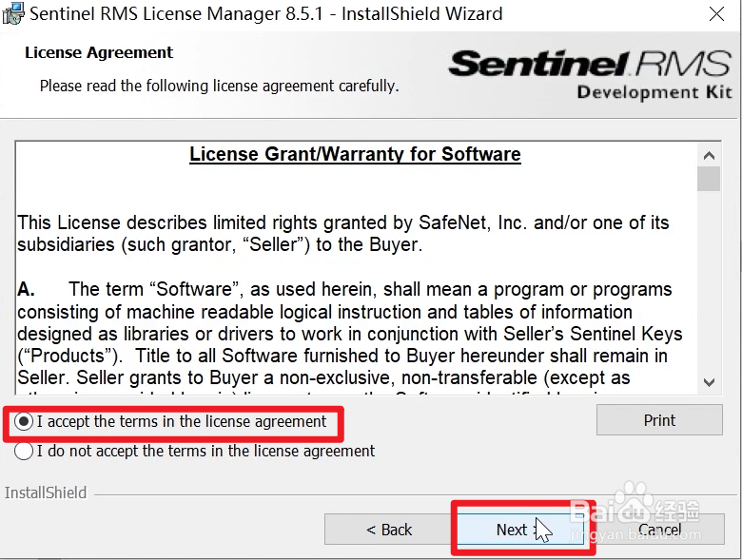Viewport: 742px width, 560px height.
Task: Click the "Development Kit" text under the logo
Action: (x=654, y=92)
